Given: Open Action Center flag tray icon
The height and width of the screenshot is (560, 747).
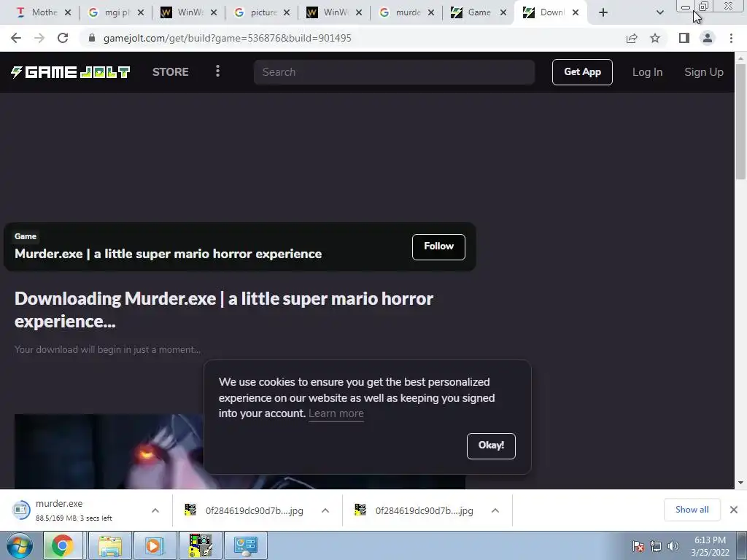Looking at the screenshot, I should point(638,546).
